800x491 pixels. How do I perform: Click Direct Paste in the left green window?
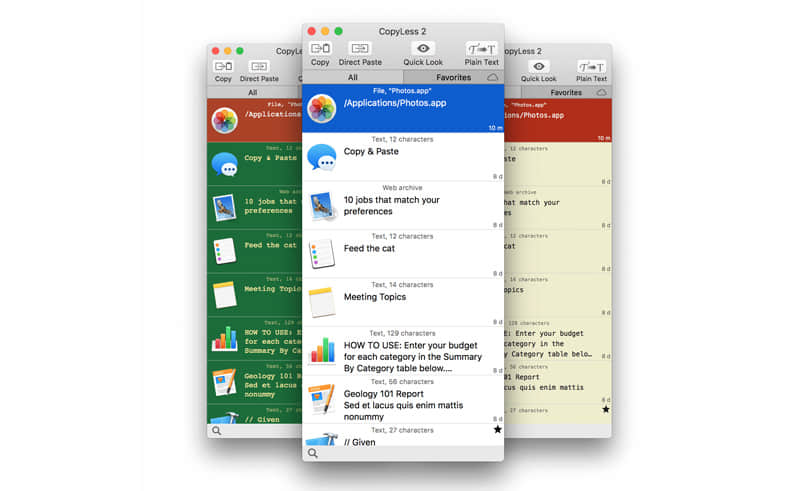coord(259,71)
